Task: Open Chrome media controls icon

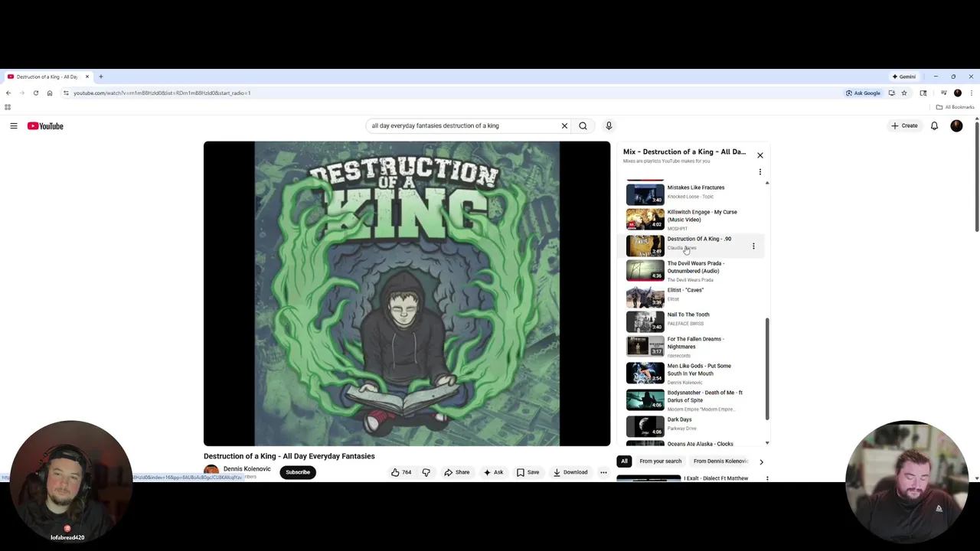Action: click(943, 93)
